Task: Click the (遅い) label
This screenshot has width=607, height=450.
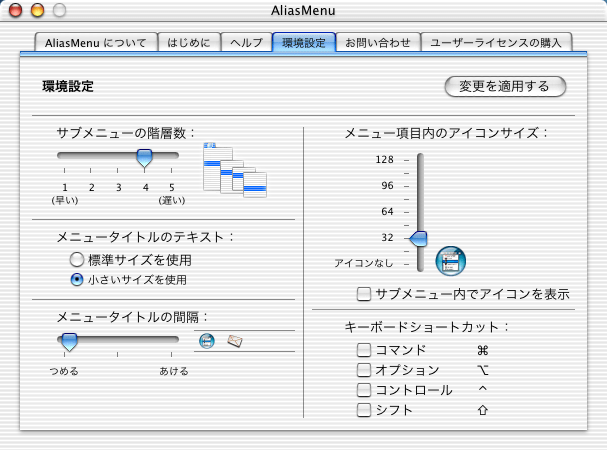Action: pos(172,200)
